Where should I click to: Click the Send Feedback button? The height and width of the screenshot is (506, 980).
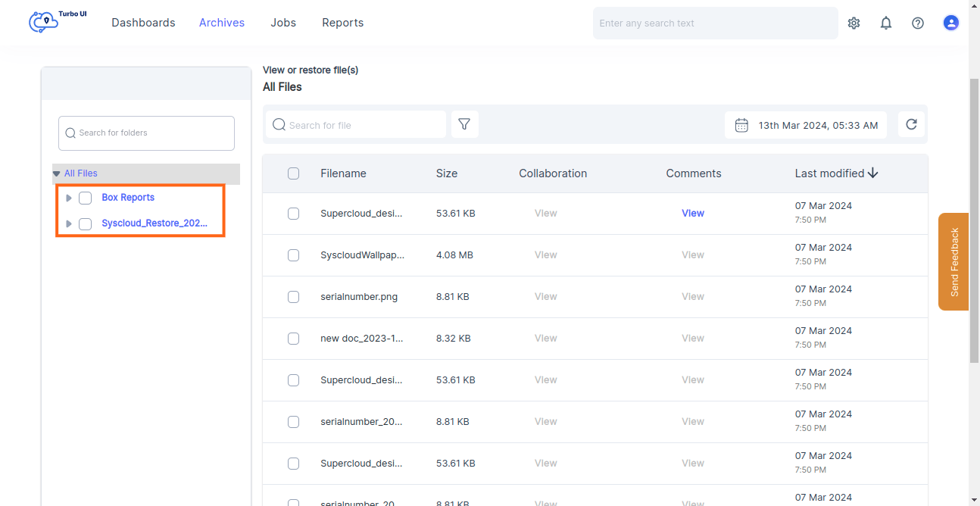coord(953,262)
